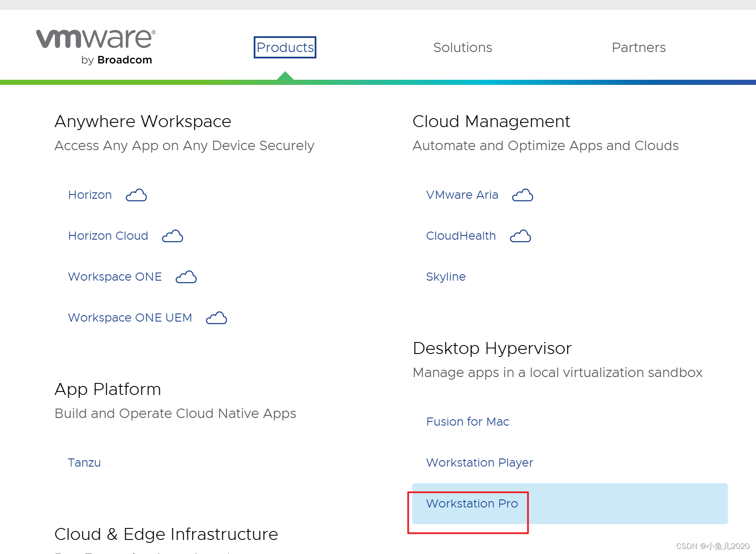Screen dimensions: 756x554
Task: Click the VMware by Broadcom logo
Action: tap(96, 47)
